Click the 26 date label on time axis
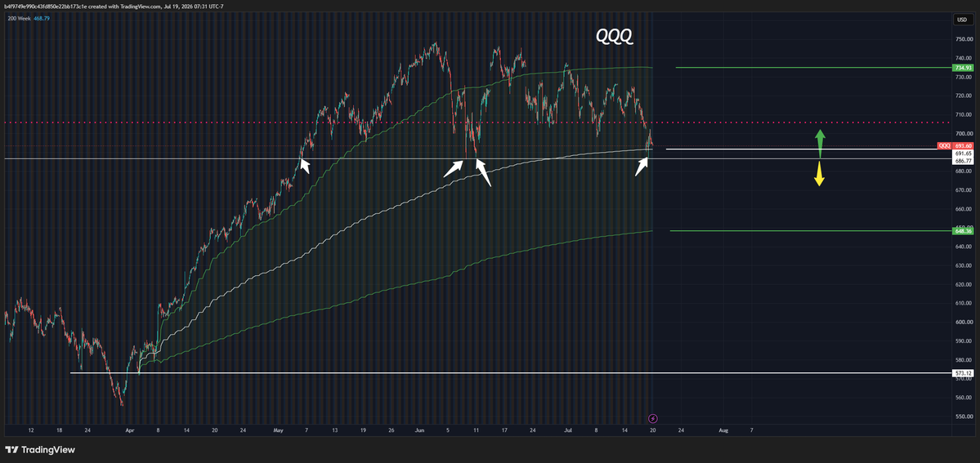The image size is (980, 463). [392, 430]
